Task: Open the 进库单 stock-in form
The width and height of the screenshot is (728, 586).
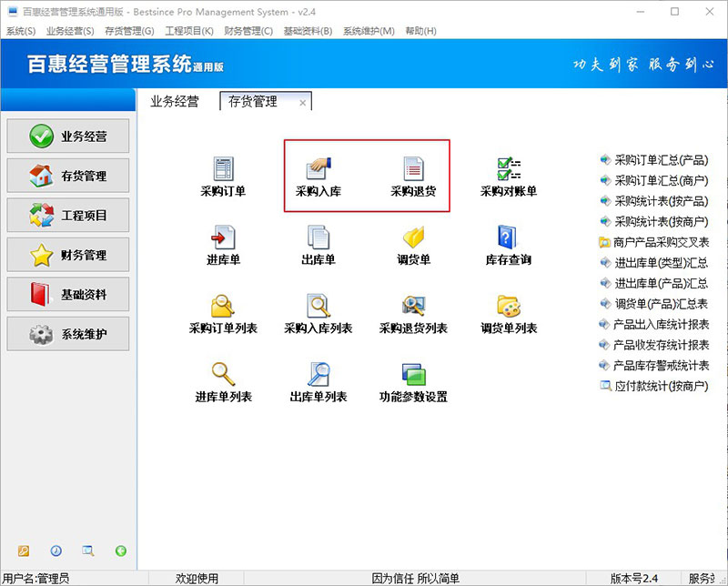Action: pyautogui.click(x=223, y=245)
